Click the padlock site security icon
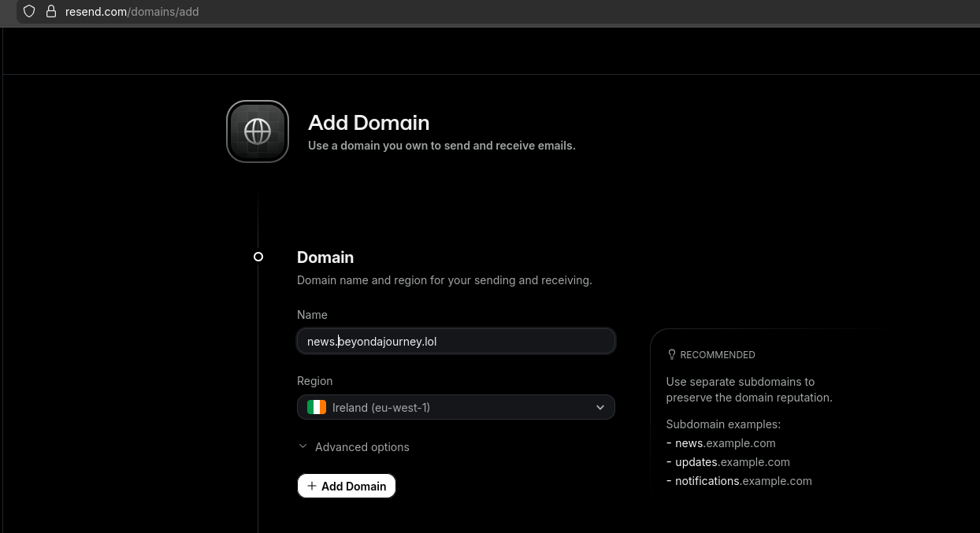 (x=51, y=12)
